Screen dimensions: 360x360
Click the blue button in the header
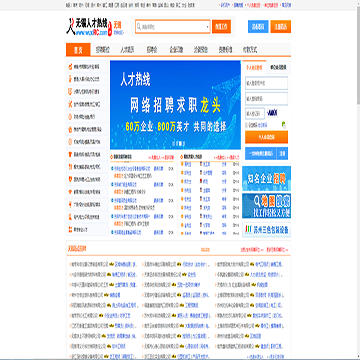pyautogui.click(x=258, y=27)
